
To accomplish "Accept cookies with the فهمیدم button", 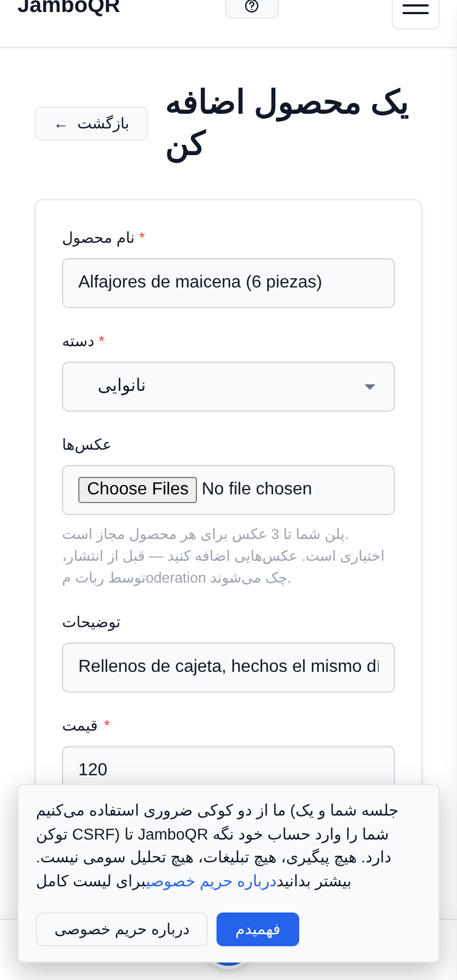I will (x=258, y=929).
